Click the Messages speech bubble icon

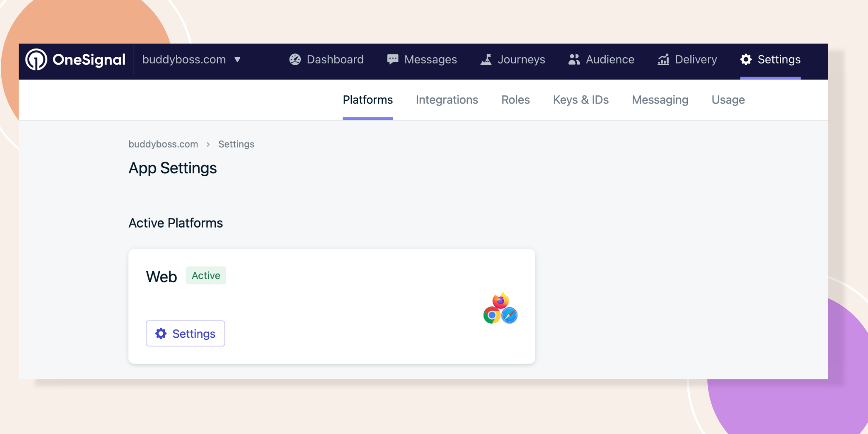click(x=392, y=59)
